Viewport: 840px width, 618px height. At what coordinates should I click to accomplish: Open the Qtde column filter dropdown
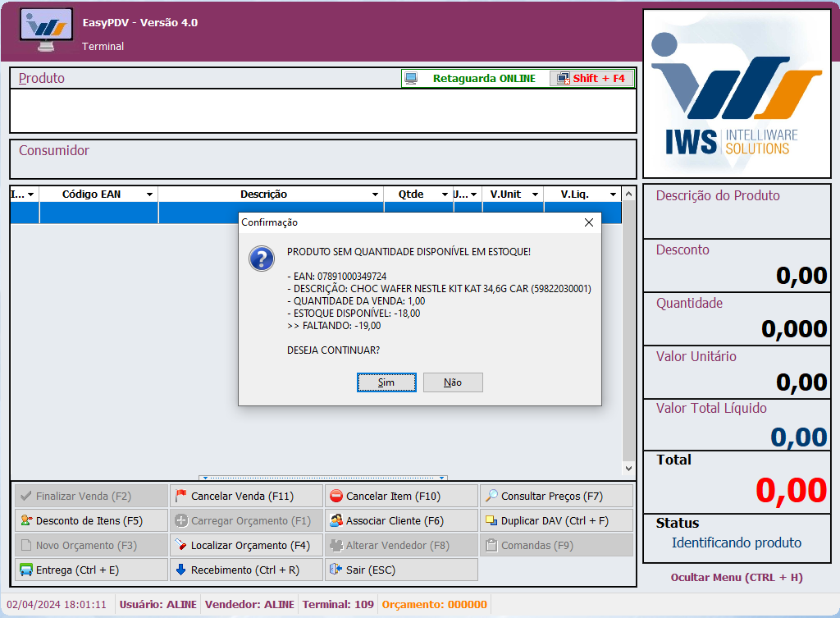point(445,195)
